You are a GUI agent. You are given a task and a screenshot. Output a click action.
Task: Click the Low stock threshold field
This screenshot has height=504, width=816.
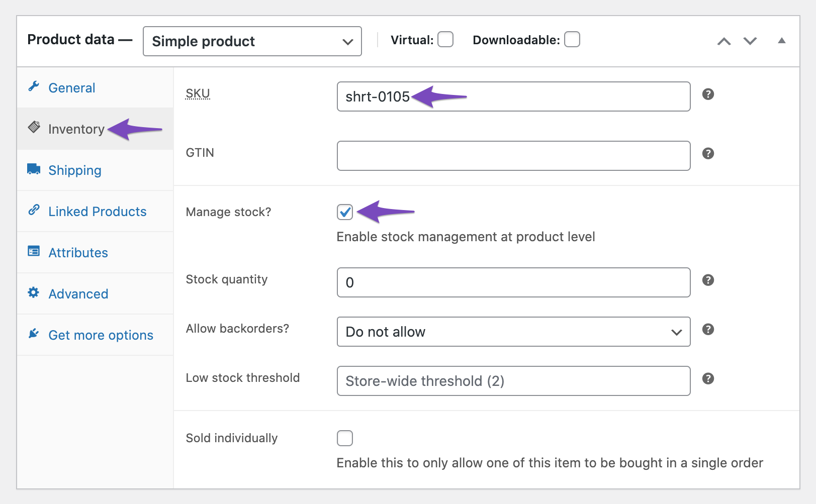click(x=513, y=381)
